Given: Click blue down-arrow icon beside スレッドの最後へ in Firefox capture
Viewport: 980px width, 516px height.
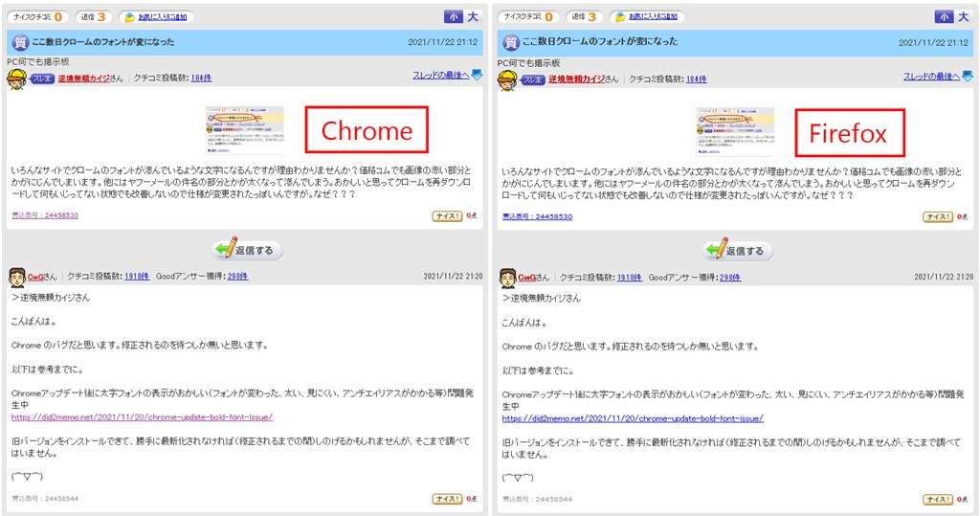Looking at the screenshot, I should [x=968, y=77].
